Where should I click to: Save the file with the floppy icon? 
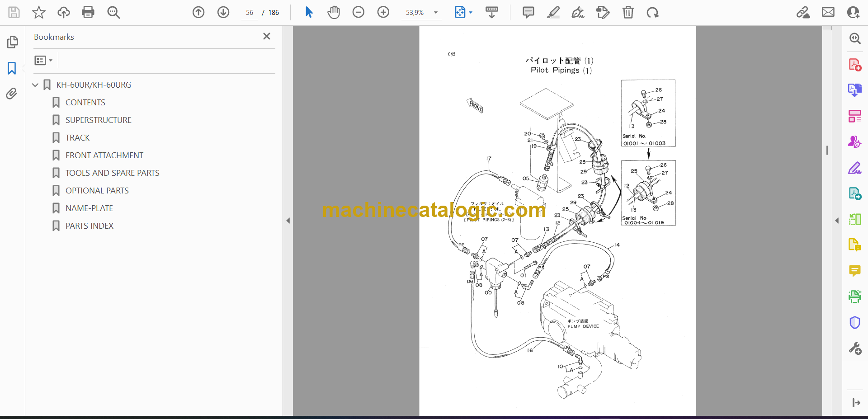(14, 12)
